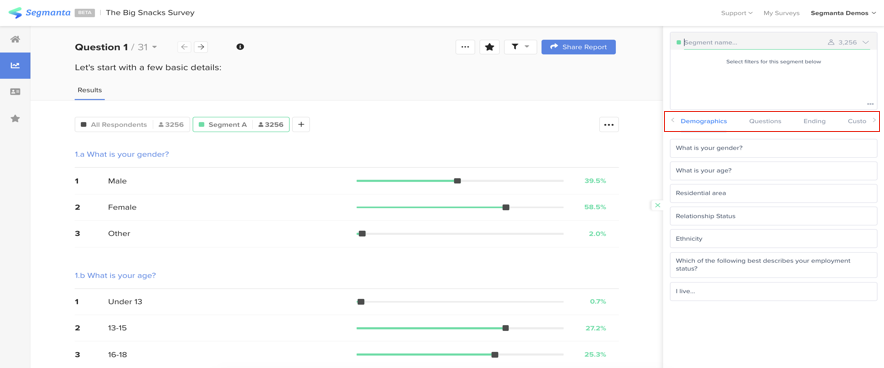Go to the previous question arrow
Image resolution: width=884 pixels, height=368 pixels.
pos(184,47)
